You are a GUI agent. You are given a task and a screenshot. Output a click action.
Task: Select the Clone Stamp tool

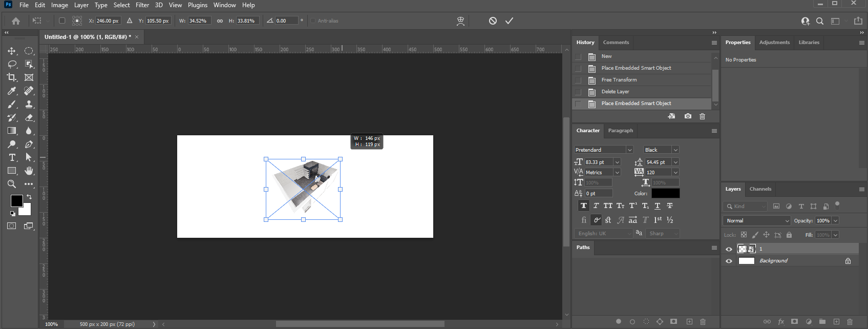click(29, 104)
